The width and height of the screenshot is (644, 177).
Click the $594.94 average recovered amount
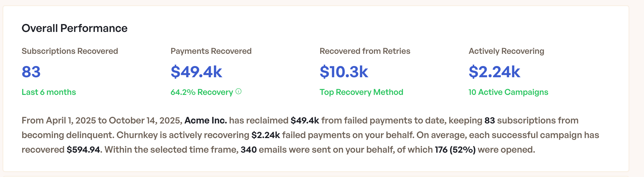point(83,150)
